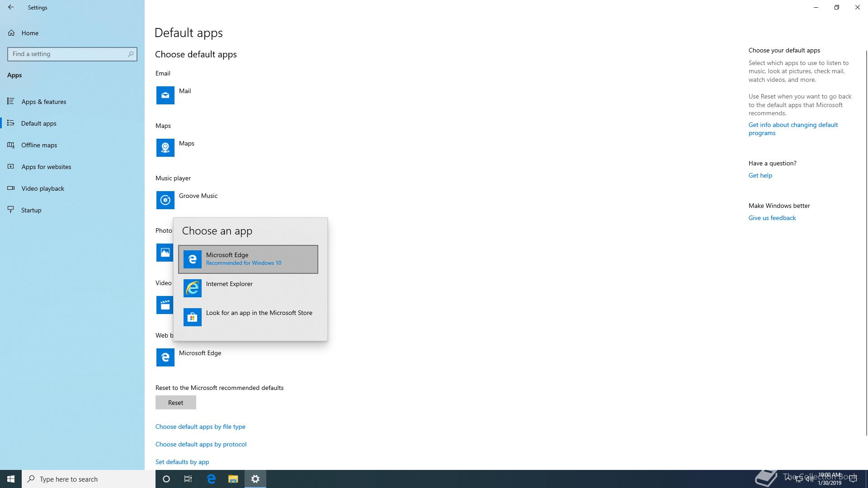Screen dimensions: 868x488
Task: Click the Mail default app label
Action: [x=185, y=91]
